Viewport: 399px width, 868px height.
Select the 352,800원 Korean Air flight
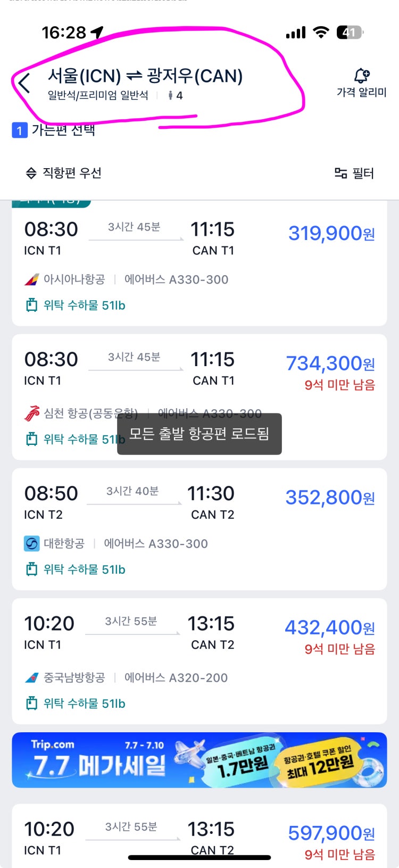point(199,529)
